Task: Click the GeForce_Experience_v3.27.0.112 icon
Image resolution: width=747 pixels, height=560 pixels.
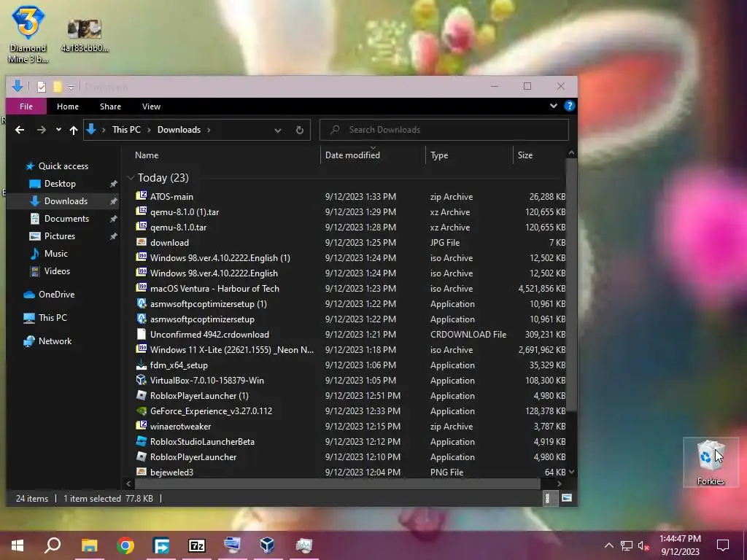Action: (141, 411)
